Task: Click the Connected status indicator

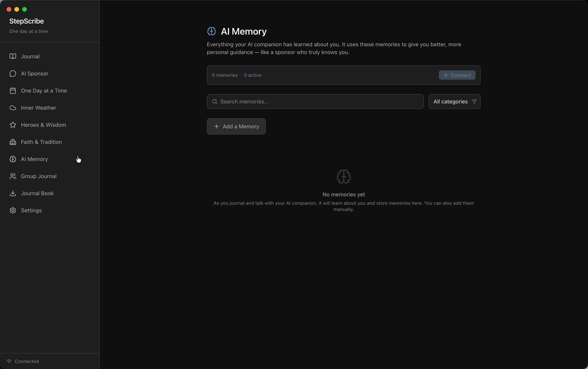Action: pos(23,361)
